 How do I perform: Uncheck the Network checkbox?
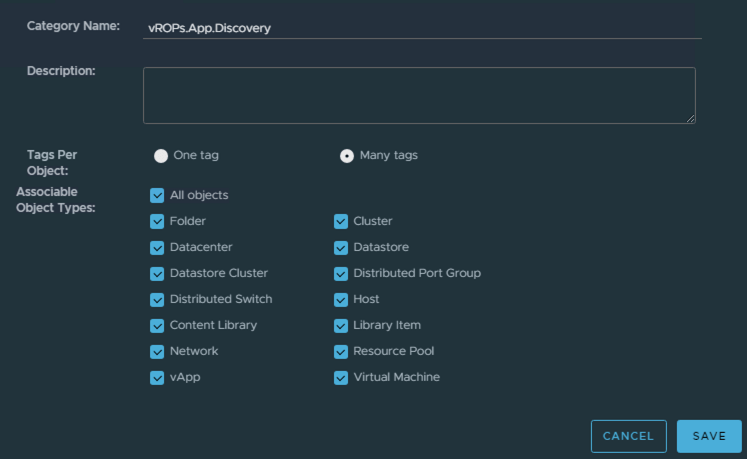pos(157,351)
